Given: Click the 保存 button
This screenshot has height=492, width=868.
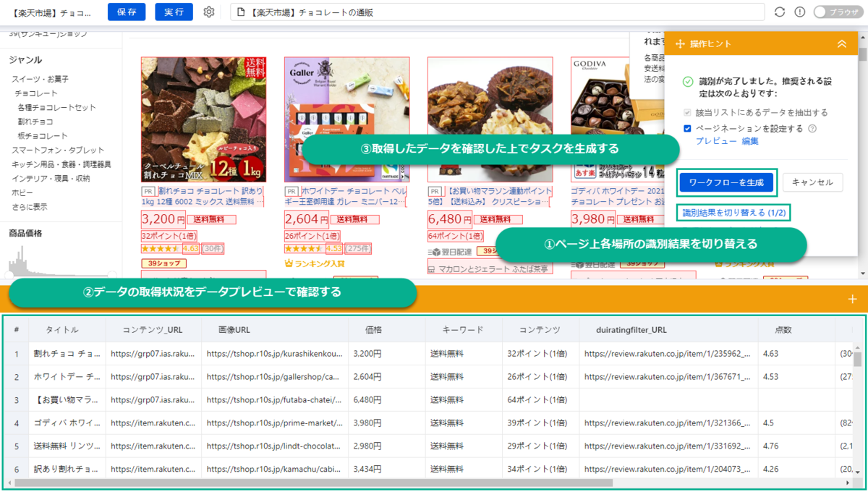Looking at the screenshot, I should point(126,12).
